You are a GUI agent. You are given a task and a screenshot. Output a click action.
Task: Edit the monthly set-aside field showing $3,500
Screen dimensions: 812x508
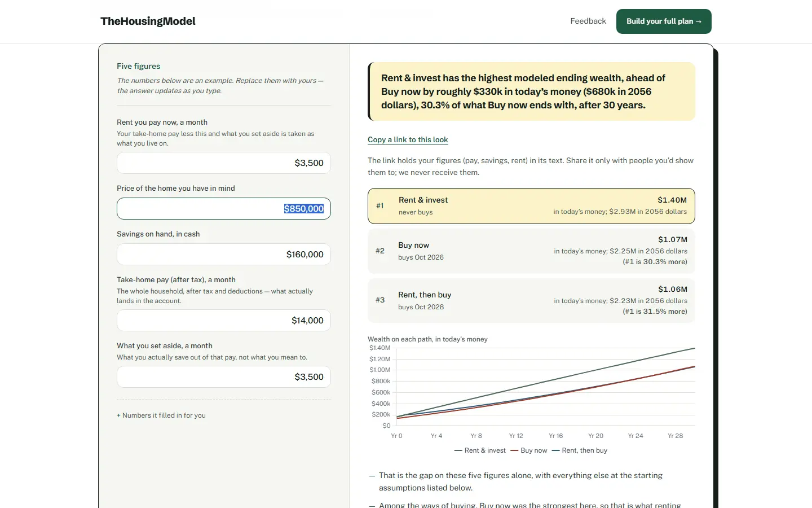[224, 377]
